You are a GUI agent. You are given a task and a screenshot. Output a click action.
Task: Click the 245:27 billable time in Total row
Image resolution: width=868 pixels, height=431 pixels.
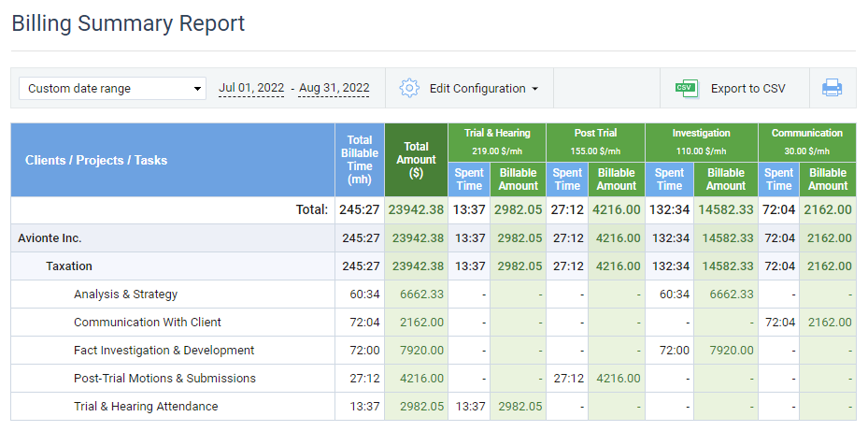point(360,210)
